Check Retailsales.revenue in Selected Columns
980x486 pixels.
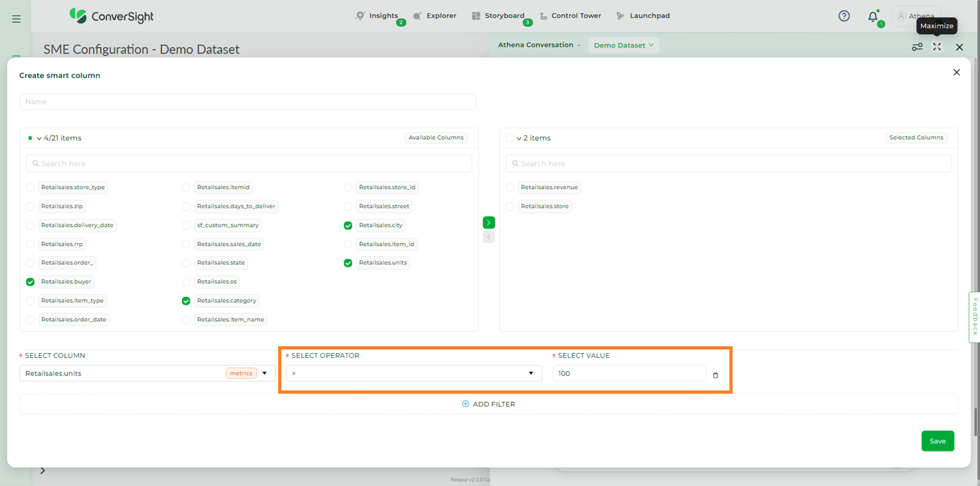pyautogui.click(x=510, y=188)
